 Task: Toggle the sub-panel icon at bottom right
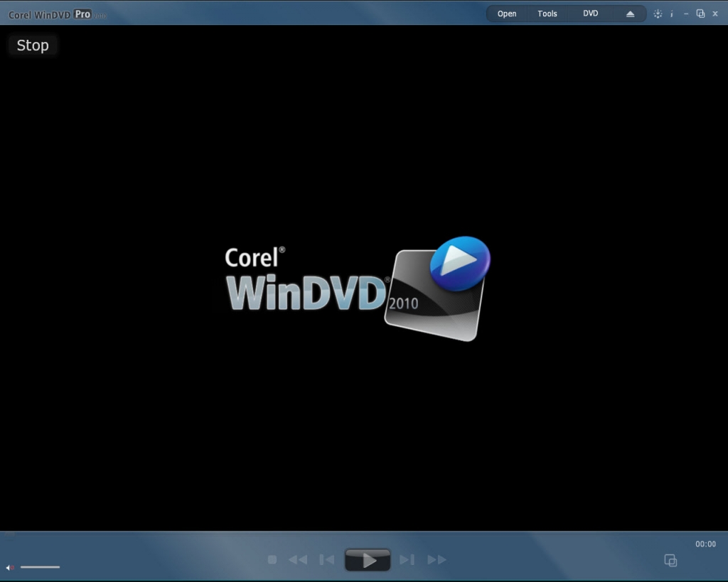click(670, 561)
